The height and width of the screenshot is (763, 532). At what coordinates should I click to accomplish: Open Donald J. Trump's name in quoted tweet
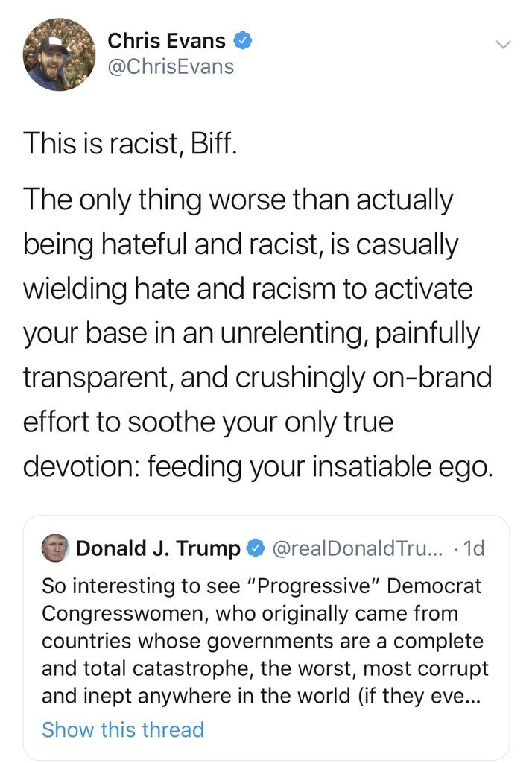[x=159, y=549]
